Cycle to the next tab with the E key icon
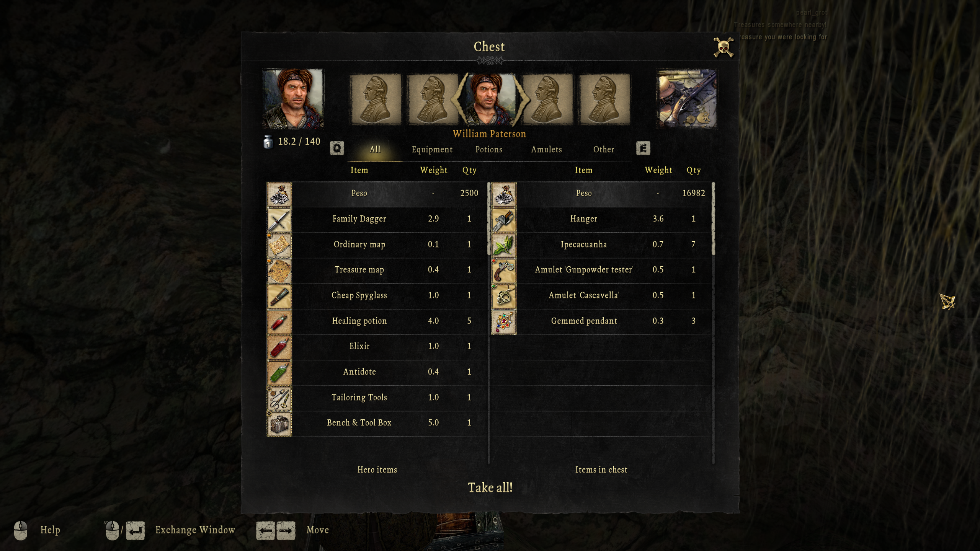Screen dimensions: 980x551 [x=643, y=148]
